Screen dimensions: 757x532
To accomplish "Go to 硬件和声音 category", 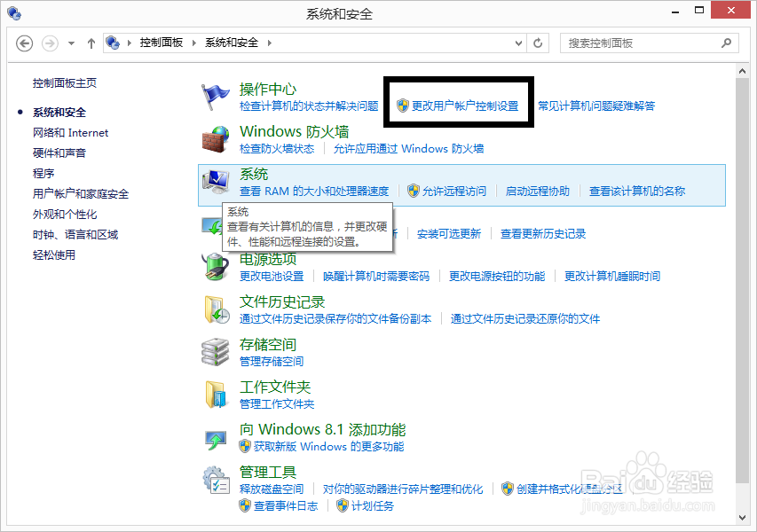I will [59, 153].
